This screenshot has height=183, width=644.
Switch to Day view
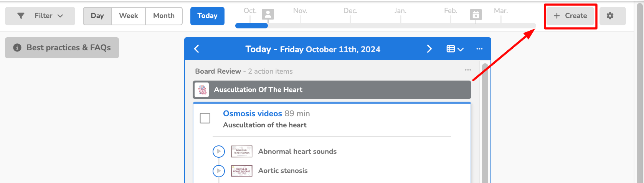(97, 16)
